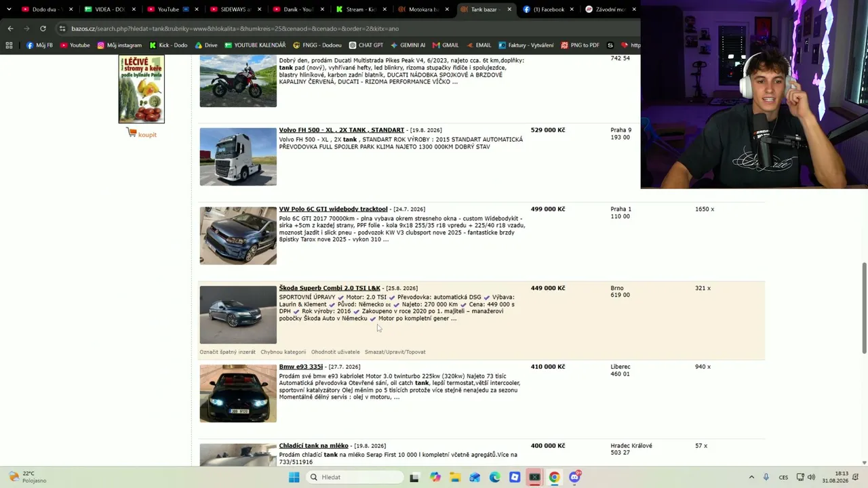Open the YOUTUBE KALENDÁŘ bookmark
This screenshot has height=488, width=868.
pyautogui.click(x=255, y=45)
